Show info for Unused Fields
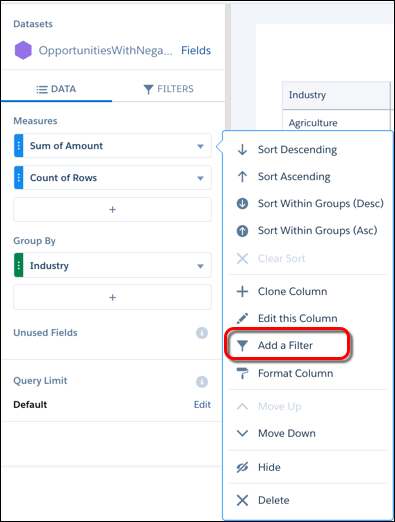 click(x=202, y=333)
